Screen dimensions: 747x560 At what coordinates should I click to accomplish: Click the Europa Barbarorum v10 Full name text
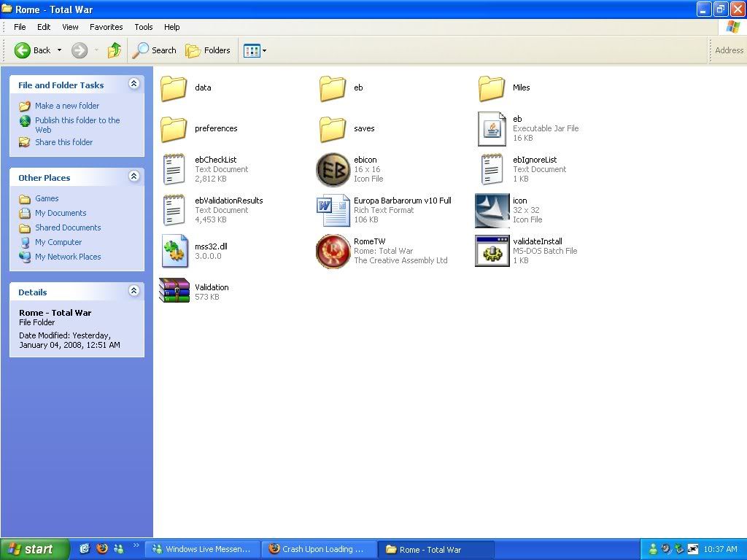403,201
